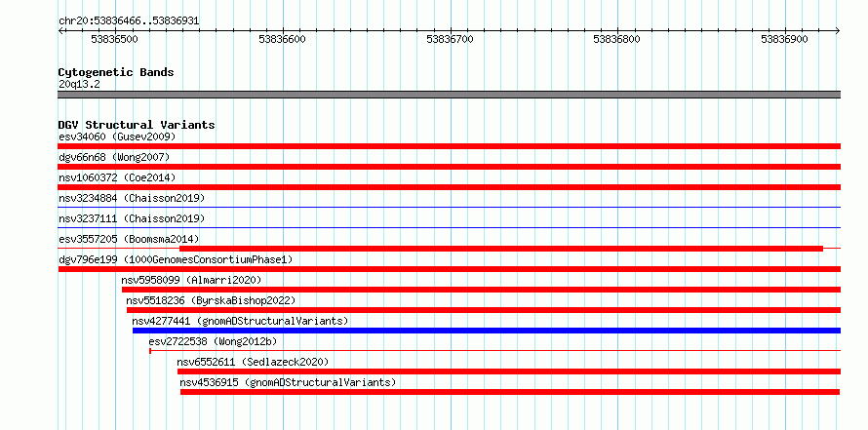
Task: Open variant nsv4536915 (gnomADStructuralVariants) label
Action: [288, 382]
